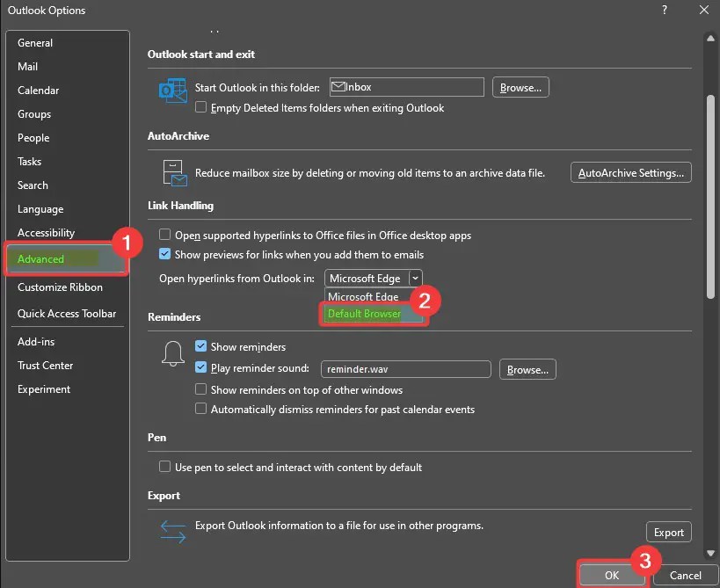This screenshot has width=720, height=588.
Task: Go to Trust Center
Action: coord(45,366)
